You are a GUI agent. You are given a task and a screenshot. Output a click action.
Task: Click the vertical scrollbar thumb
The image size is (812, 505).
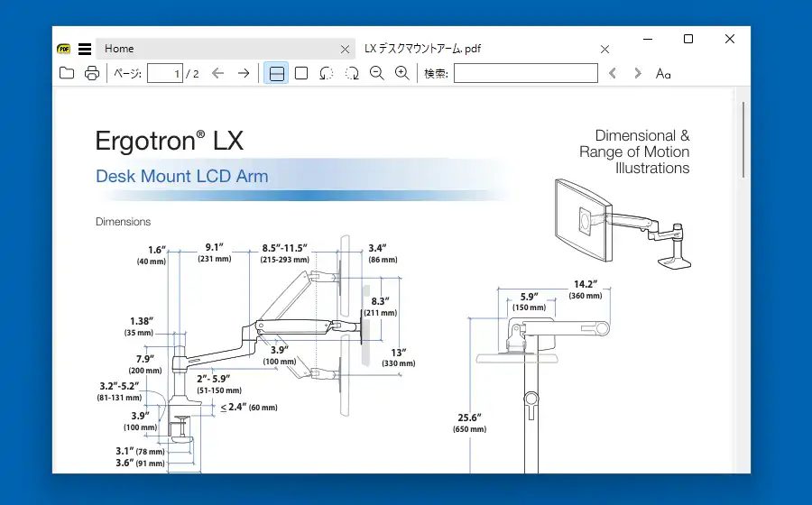743,140
